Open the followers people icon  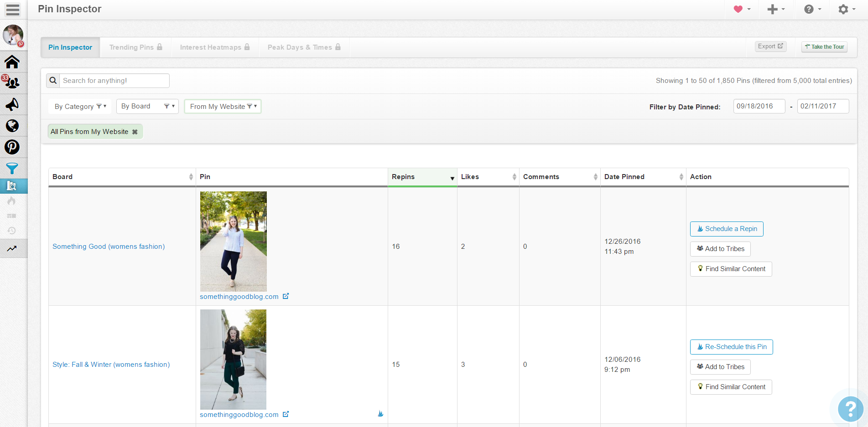point(12,82)
